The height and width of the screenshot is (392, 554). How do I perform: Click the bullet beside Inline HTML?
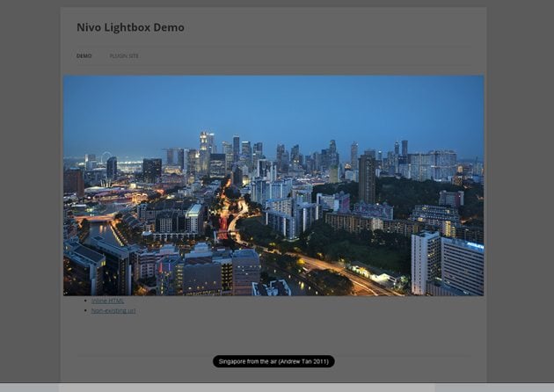(85, 301)
